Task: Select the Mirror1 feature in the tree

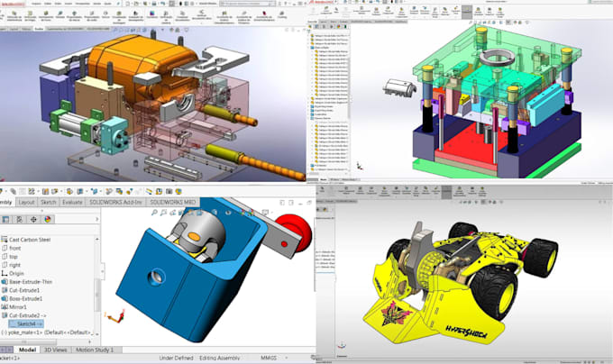Action: tap(18, 307)
